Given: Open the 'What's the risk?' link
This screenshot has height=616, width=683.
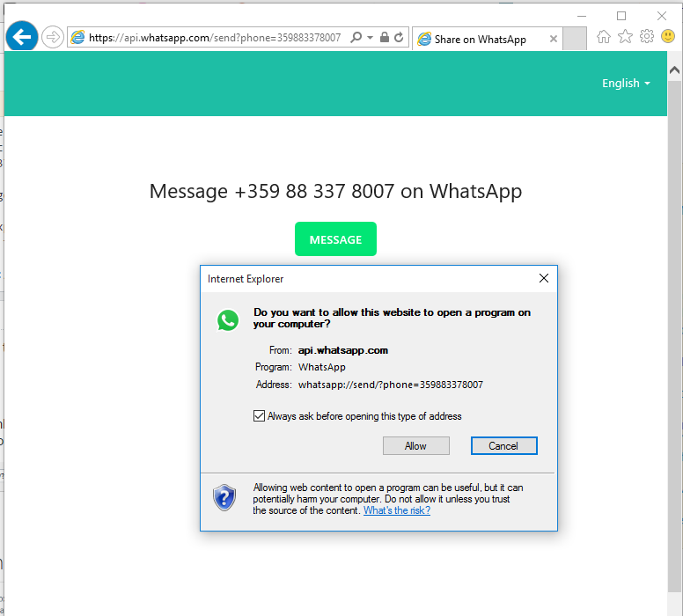Looking at the screenshot, I should (x=397, y=510).
